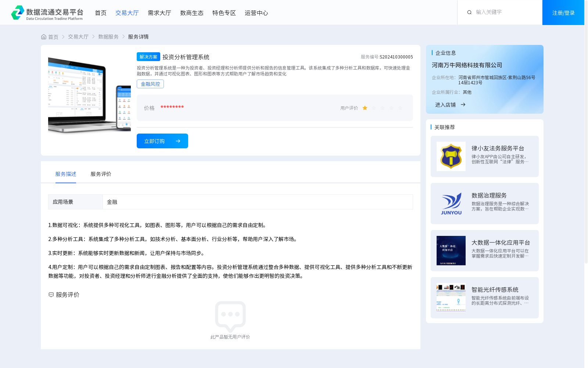Open 数据治理服务 recommendation title
The image size is (588, 368).
(489, 195)
